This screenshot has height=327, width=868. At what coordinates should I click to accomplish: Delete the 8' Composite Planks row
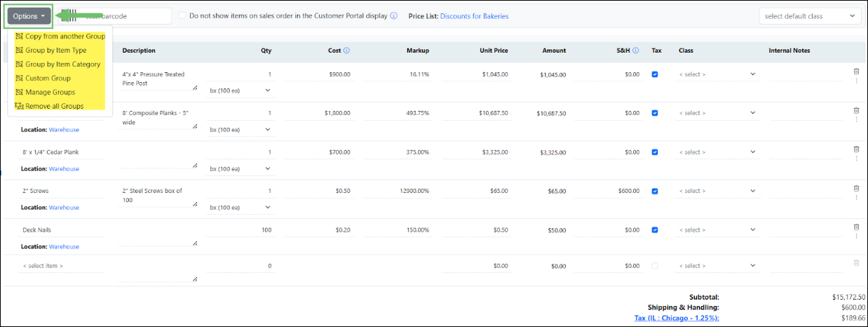click(856, 110)
